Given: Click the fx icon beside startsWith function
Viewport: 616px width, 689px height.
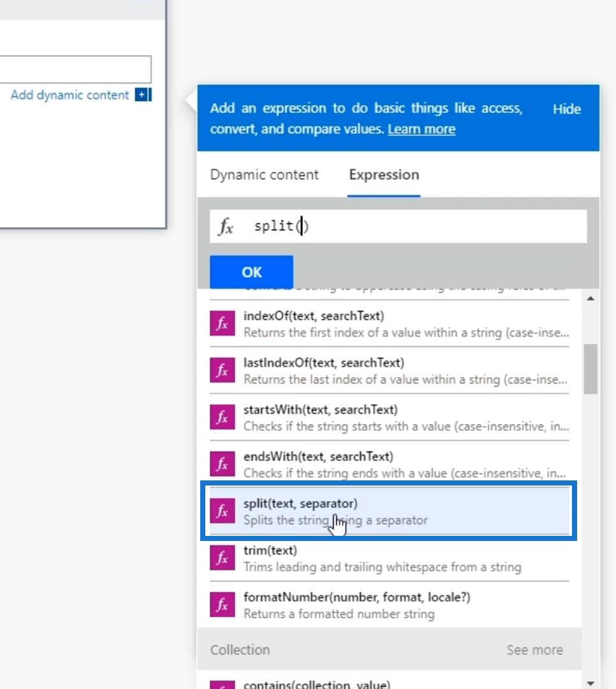Looking at the screenshot, I should 223,417.
